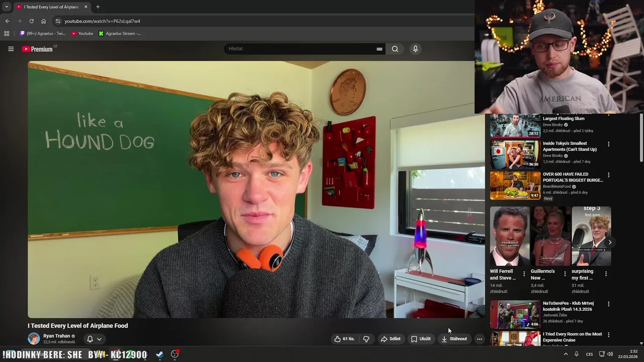Open Ryan Trahan channel name link
The height and width of the screenshot is (362, 644).
click(x=56, y=336)
